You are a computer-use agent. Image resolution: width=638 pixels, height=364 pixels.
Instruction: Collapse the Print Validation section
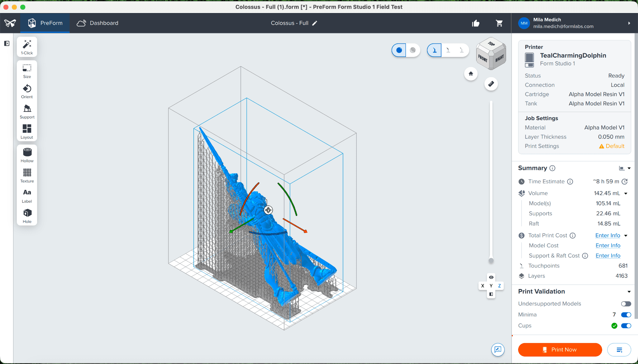(629, 292)
